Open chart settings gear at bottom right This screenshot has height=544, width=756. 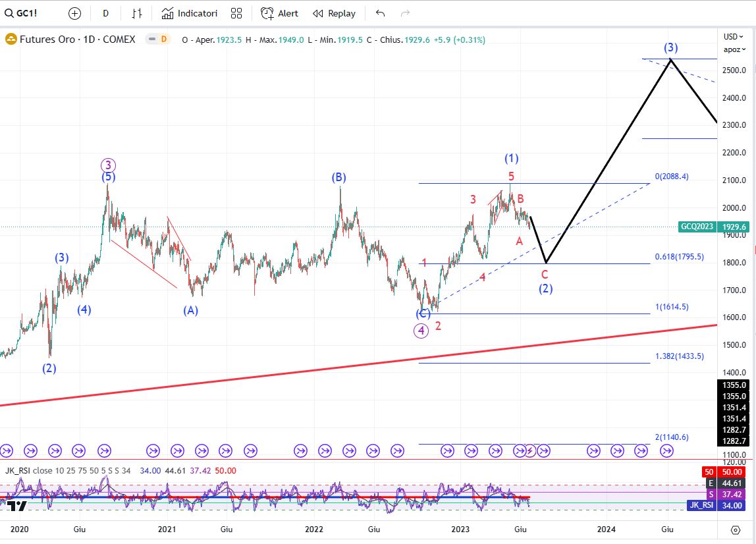(x=736, y=530)
